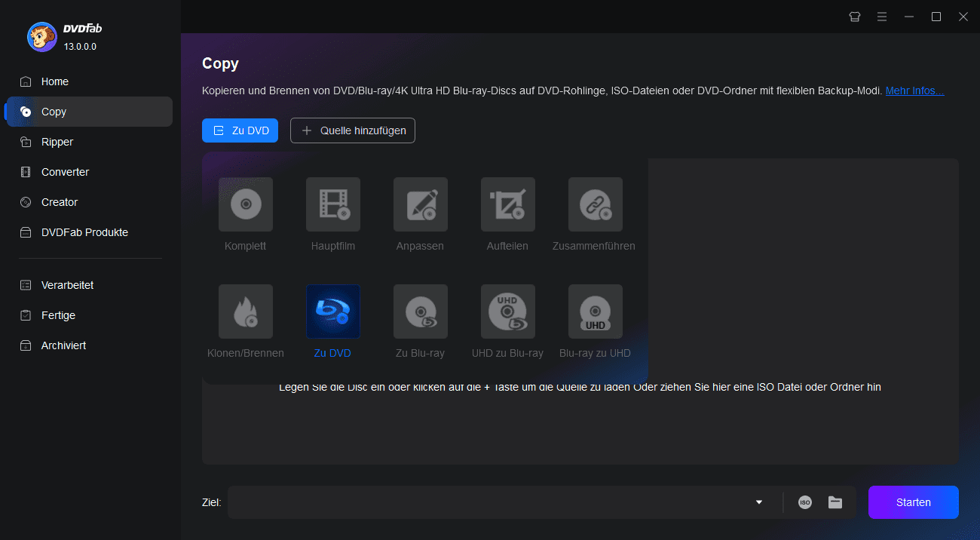
Task: Minimize the DVDFab window
Action: click(x=909, y=17)
